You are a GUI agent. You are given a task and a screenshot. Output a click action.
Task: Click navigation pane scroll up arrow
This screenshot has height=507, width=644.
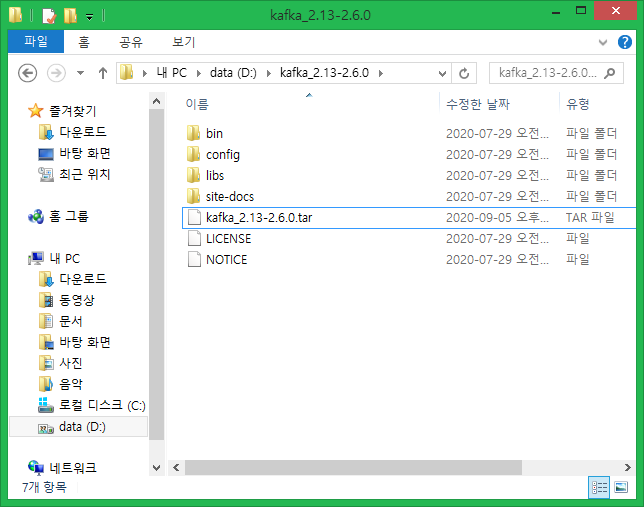[x=156, y=101]
